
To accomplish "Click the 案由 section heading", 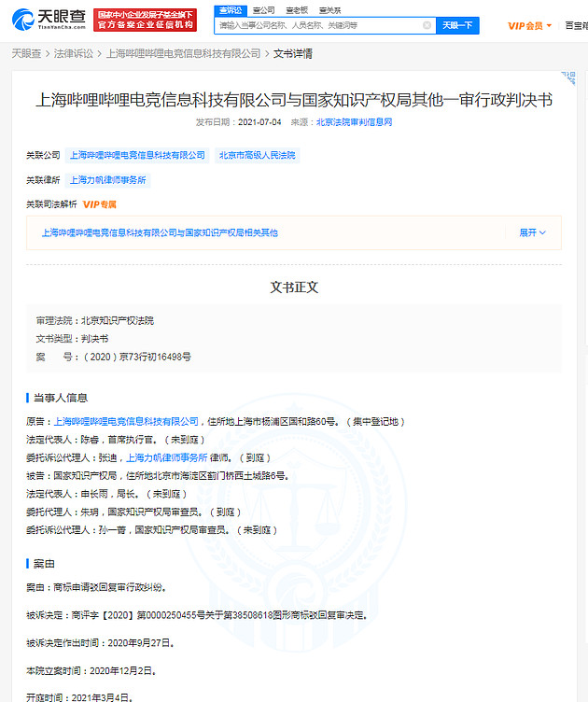I will tap(44, 564).
